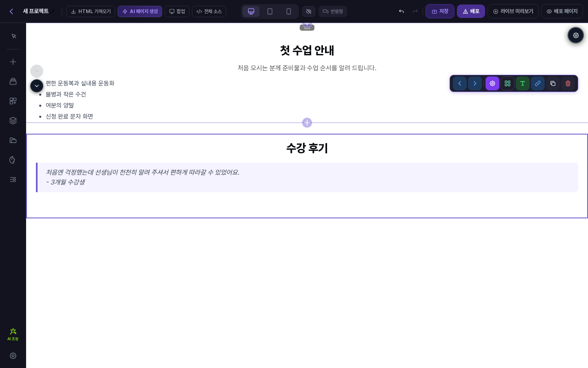Duplicate the element with the copy icon

[553, 83]
